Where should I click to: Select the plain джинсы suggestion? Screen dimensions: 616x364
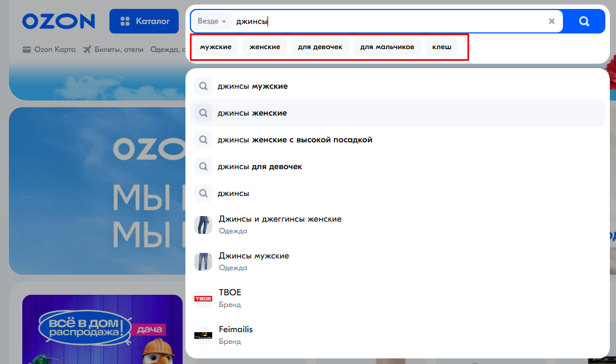point(398,193)
